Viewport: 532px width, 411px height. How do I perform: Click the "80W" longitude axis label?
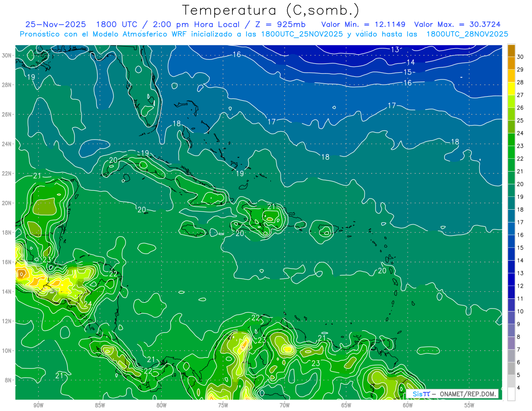pos(161,405)
